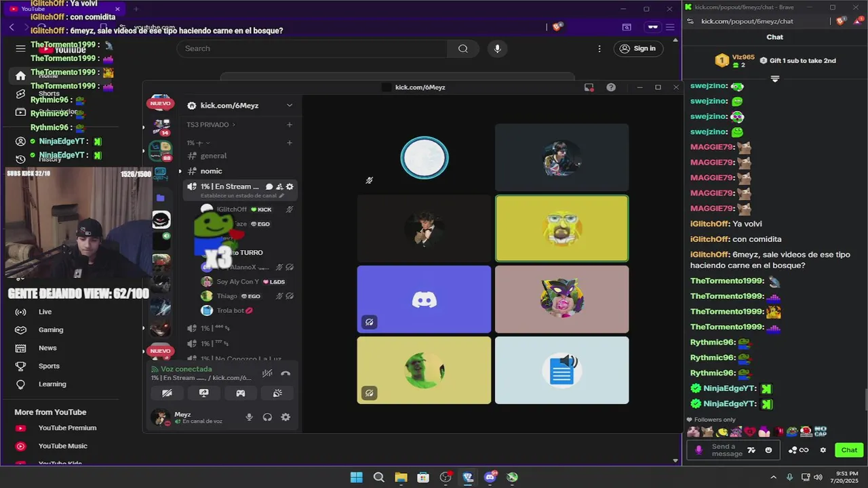Open the Windows Start menu
This screenshot has width=868, height=488.
point(356,477)
